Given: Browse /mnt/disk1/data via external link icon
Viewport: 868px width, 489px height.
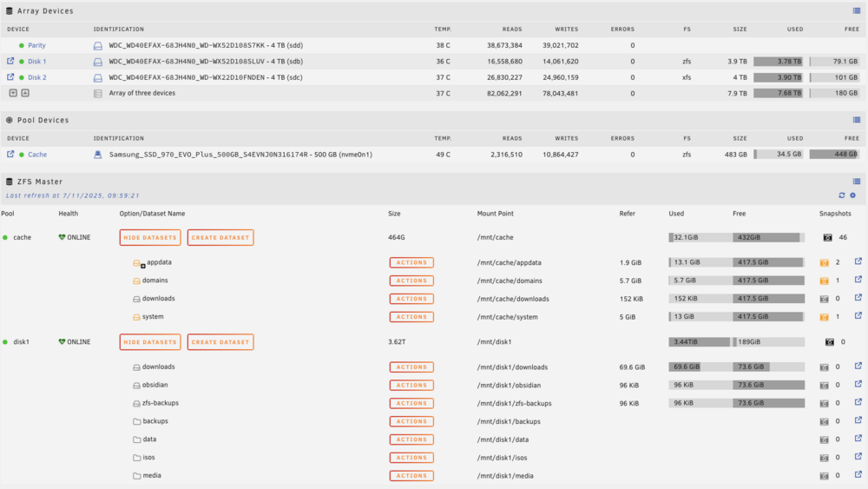Looking at the screenshot, I should pyautogui.click(x=858, y=438).
